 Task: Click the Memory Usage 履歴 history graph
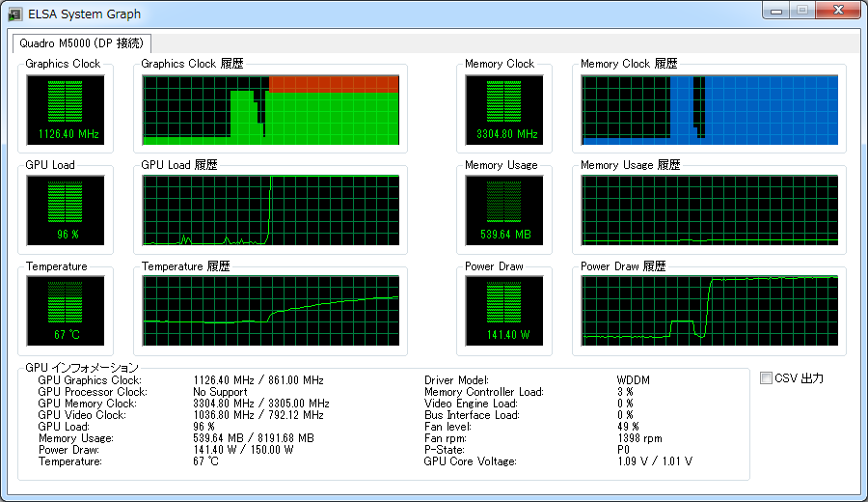pos(710,210)
